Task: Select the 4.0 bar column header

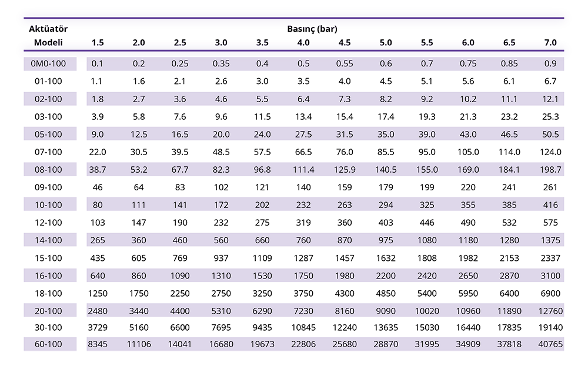Action: click(303, 42)
